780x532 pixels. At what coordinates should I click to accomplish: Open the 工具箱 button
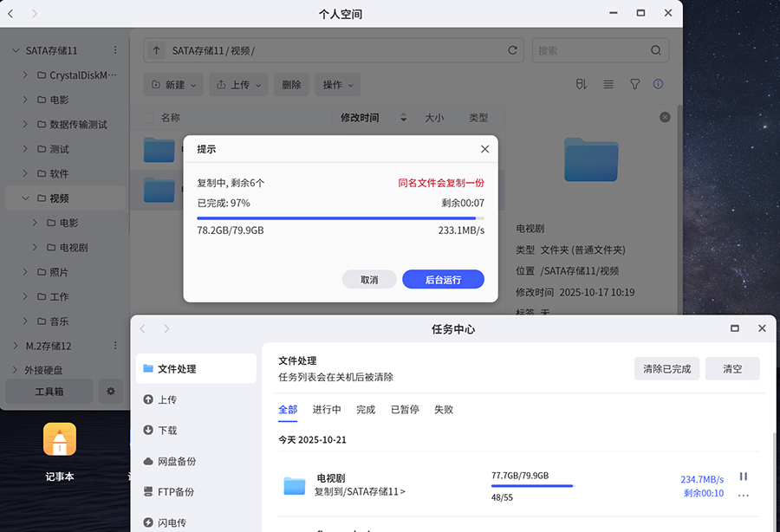tap(49, 392)
